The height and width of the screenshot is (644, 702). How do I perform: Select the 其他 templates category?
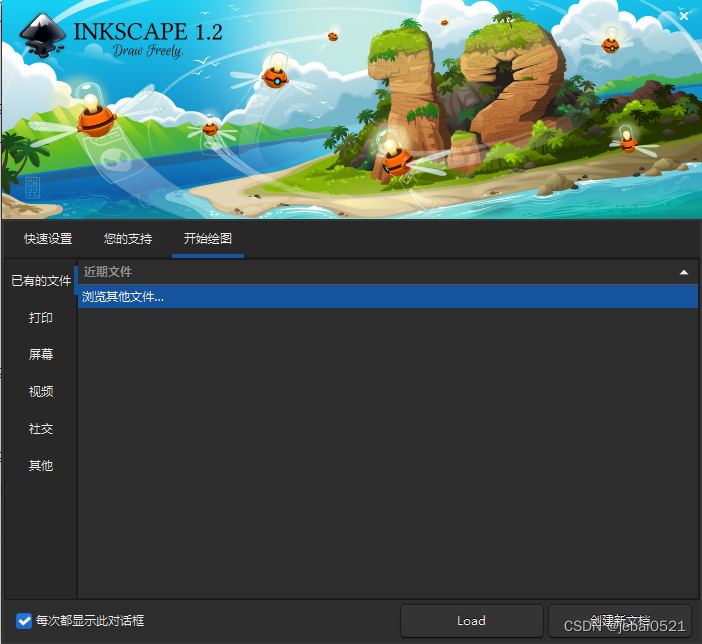click(x=41, y=466)
